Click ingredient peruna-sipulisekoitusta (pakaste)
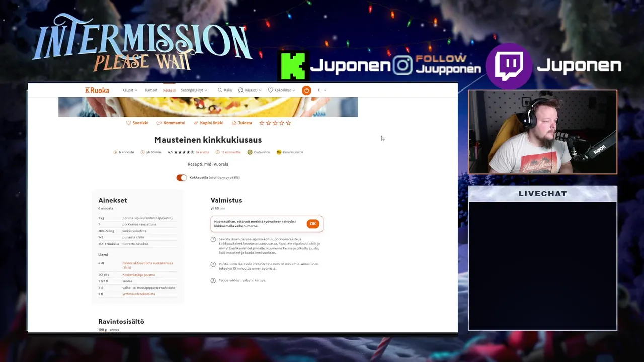The width and height of the screenshot is (644, 362). (x=147, y=218)
